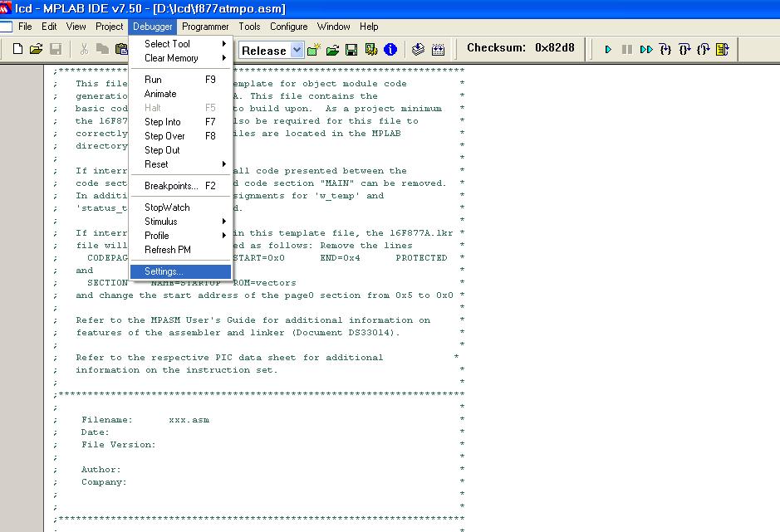Image resolution: width=780 pixels, height=532 pixels.
Task: Click the Open Project green folder icon
Action: click(333, 50)
